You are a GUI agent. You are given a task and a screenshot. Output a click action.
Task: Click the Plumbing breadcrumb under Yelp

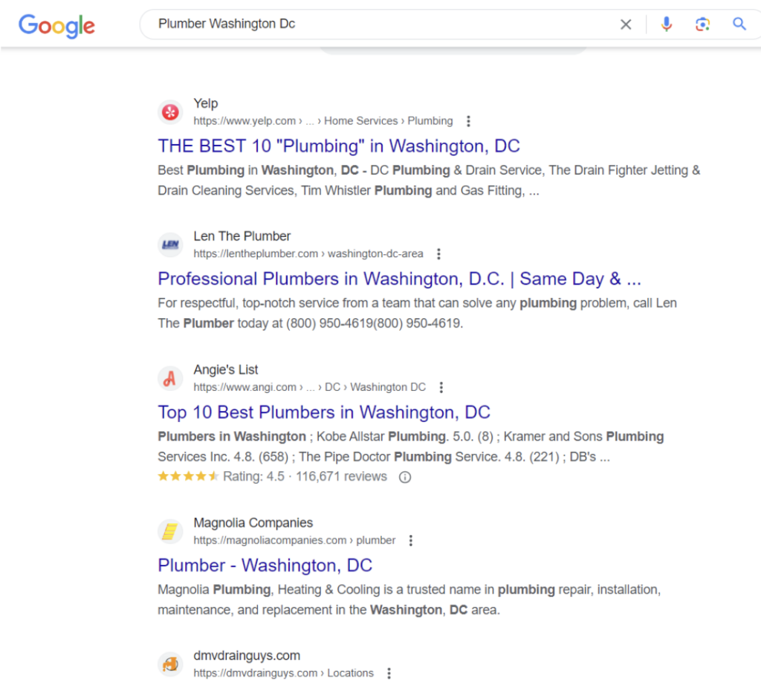coord(430,120)
